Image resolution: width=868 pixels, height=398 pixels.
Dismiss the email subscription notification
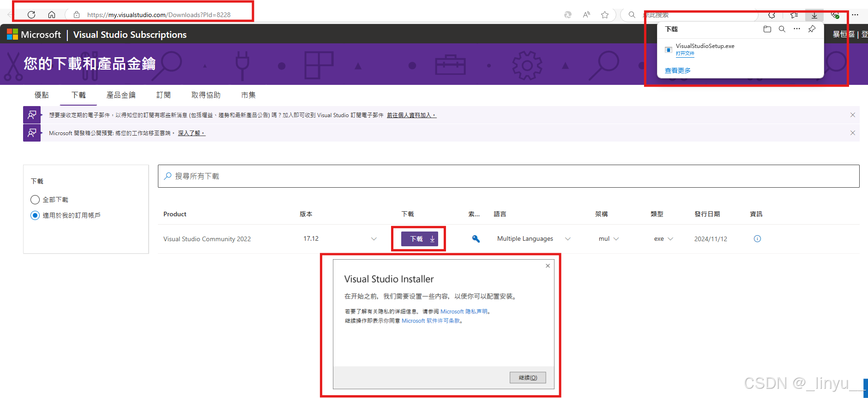(x=853, y=115)
